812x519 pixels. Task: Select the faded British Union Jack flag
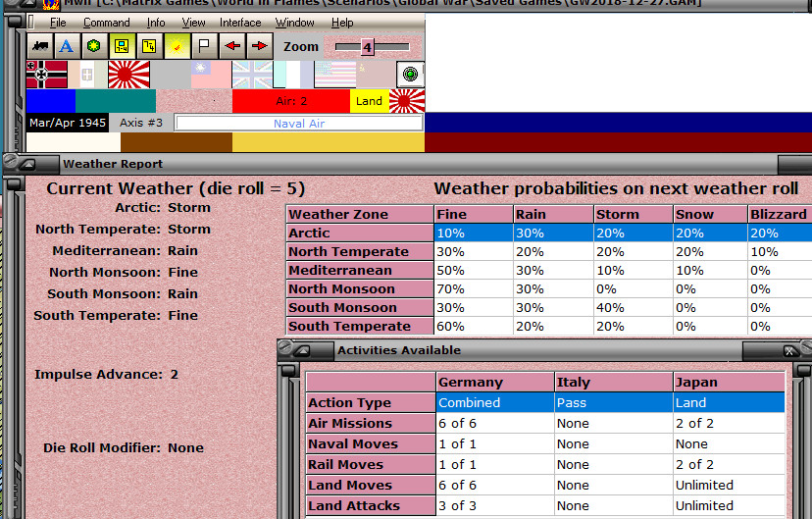point(252,74)
